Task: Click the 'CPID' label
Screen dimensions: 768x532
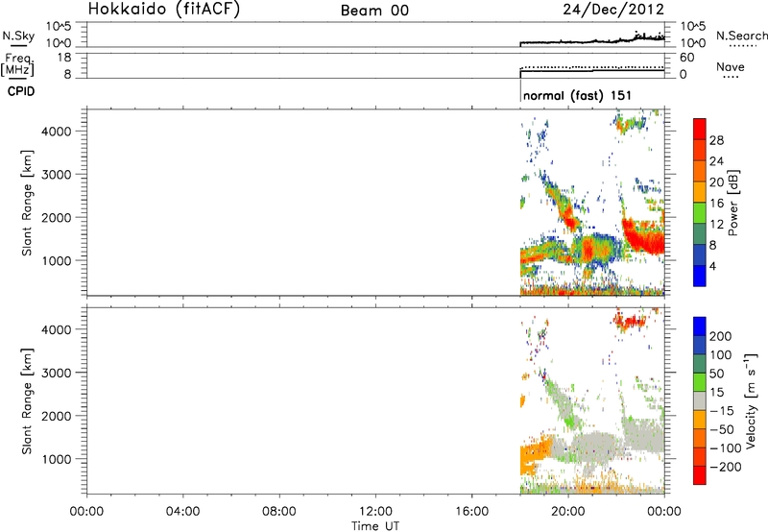Action: tap(21, 91)
